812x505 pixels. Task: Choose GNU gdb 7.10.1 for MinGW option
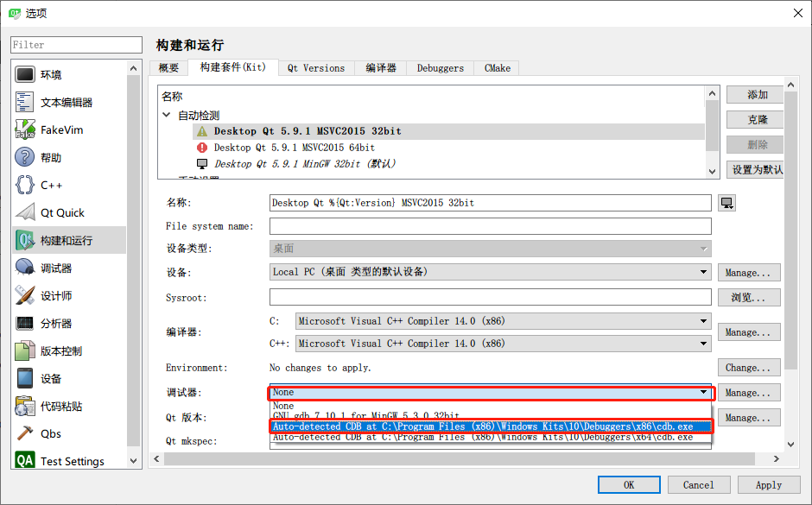(490, 415)
